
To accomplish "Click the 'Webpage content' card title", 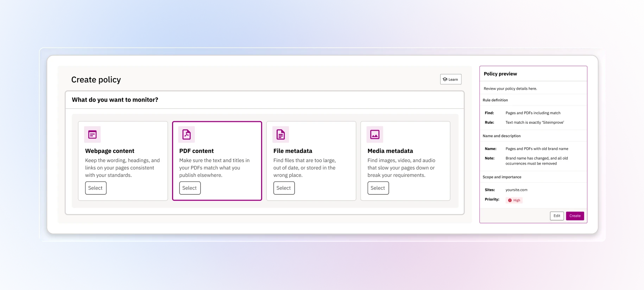I will click(x=110, y=151).
